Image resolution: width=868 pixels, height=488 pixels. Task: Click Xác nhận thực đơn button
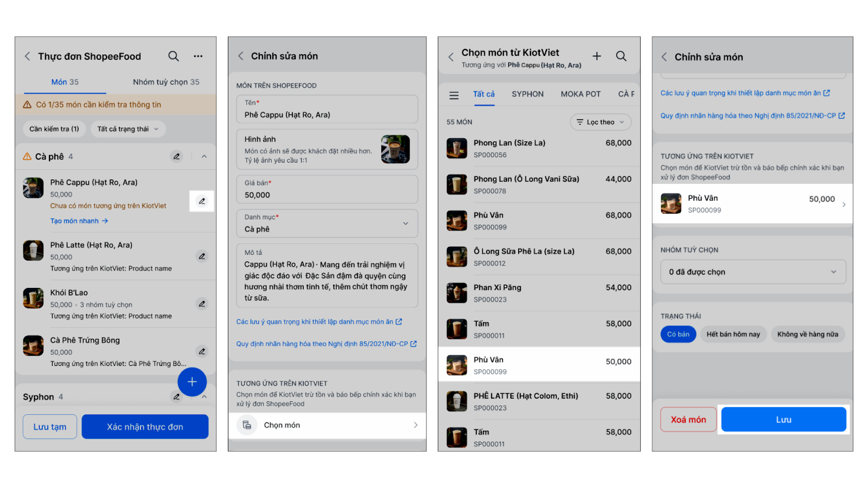pos(145,427)
